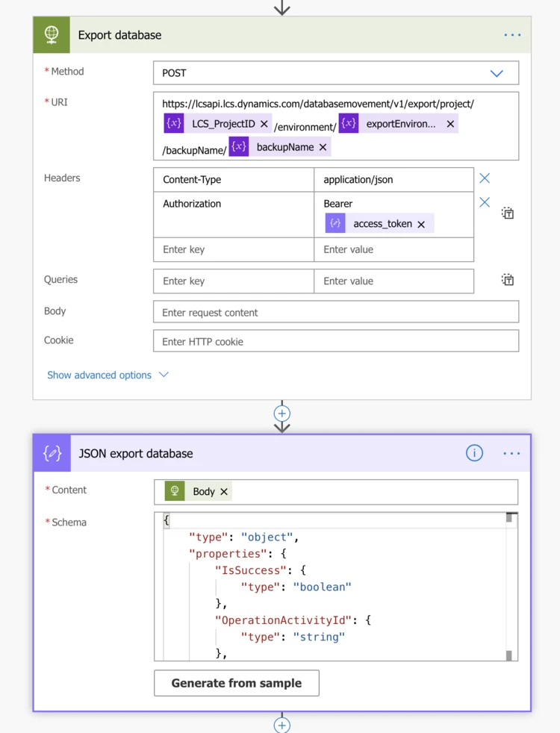560x733 pixels.
Task: Click the Generate from sample button
Action: point(237,683)
